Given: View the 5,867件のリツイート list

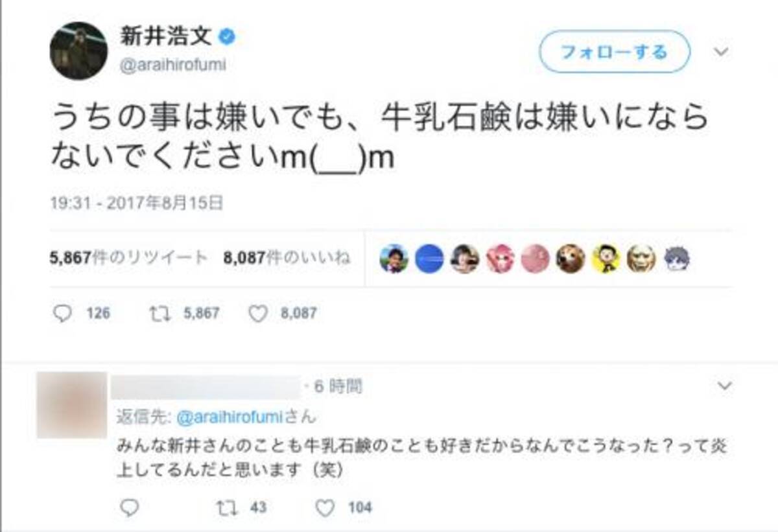Looking at the screenshot, I should click(x=128, y=258).
